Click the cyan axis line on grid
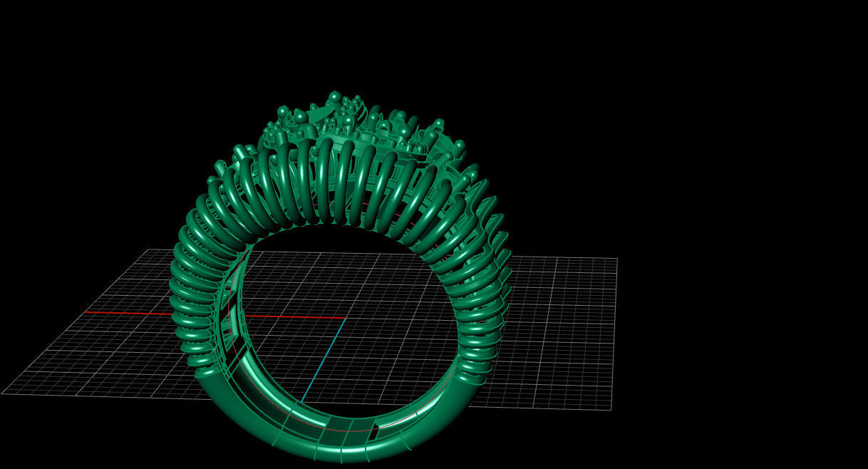 [324, 361]
